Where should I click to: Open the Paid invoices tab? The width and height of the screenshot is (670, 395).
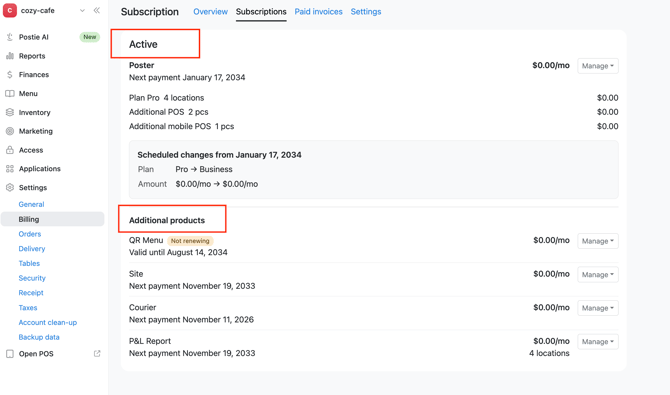pyautogui.click(x=318, y=12)
